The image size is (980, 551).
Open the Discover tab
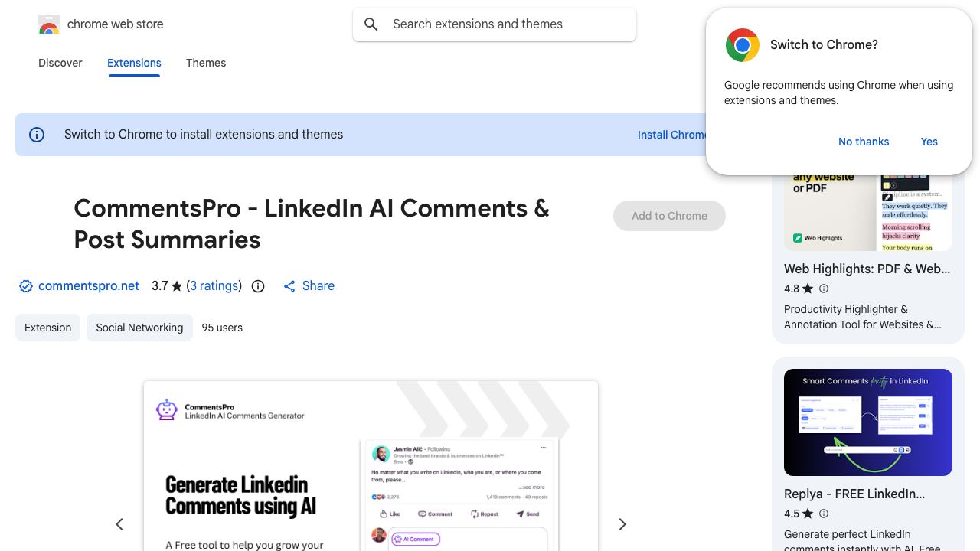tap(60, 63)
